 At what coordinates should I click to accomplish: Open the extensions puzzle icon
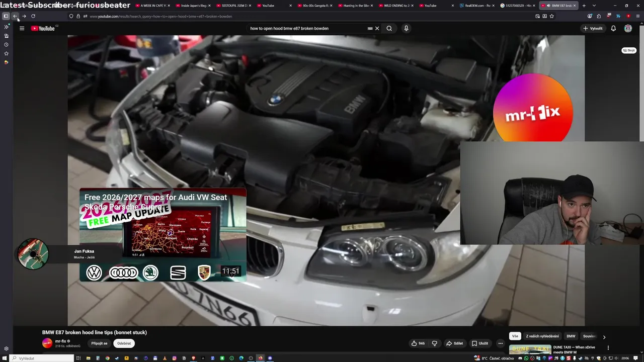click(599, 16)
